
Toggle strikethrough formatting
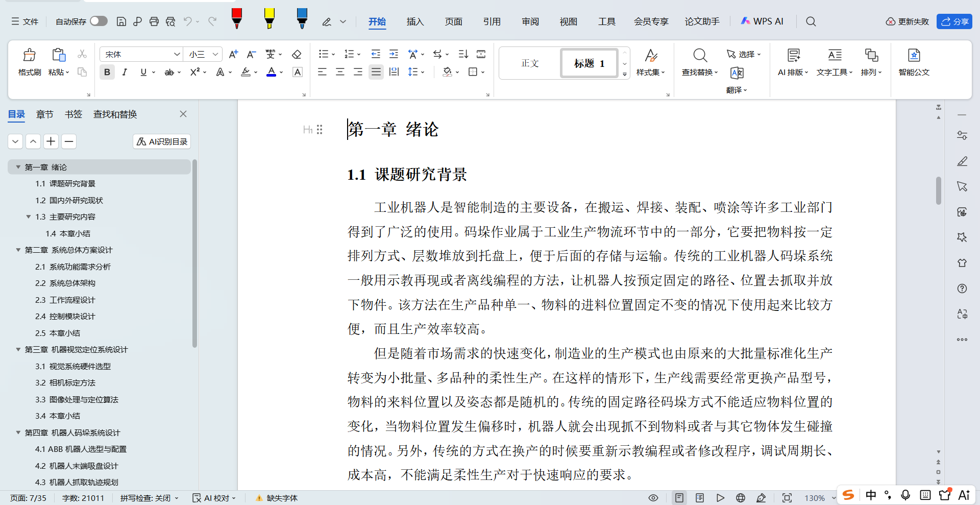point(169,73)
